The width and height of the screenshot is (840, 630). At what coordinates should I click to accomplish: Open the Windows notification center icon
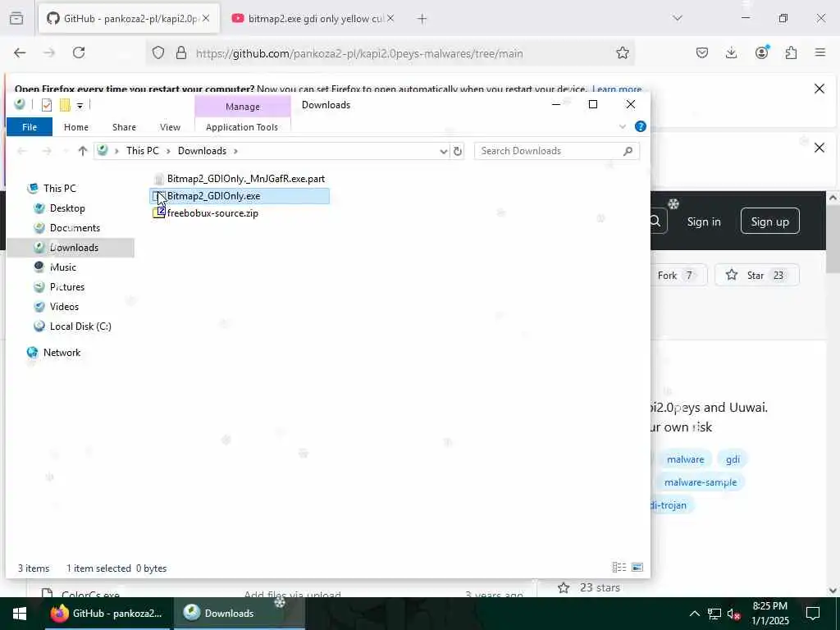[813, 614]
